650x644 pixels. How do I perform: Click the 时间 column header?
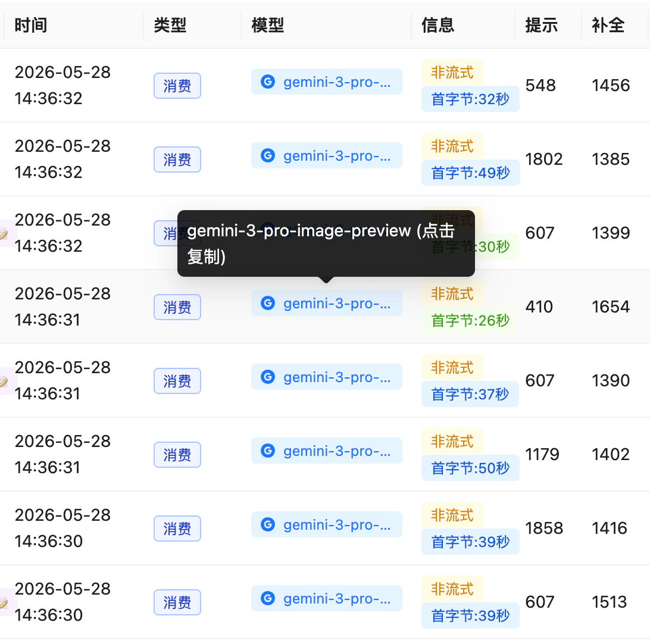pyautogui.click(x=31, y=25)
